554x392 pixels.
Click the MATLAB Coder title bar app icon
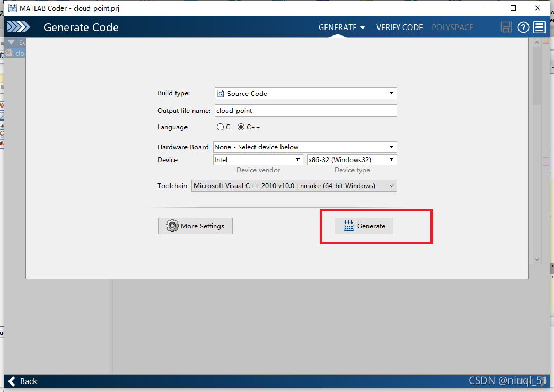click(12, 8)
